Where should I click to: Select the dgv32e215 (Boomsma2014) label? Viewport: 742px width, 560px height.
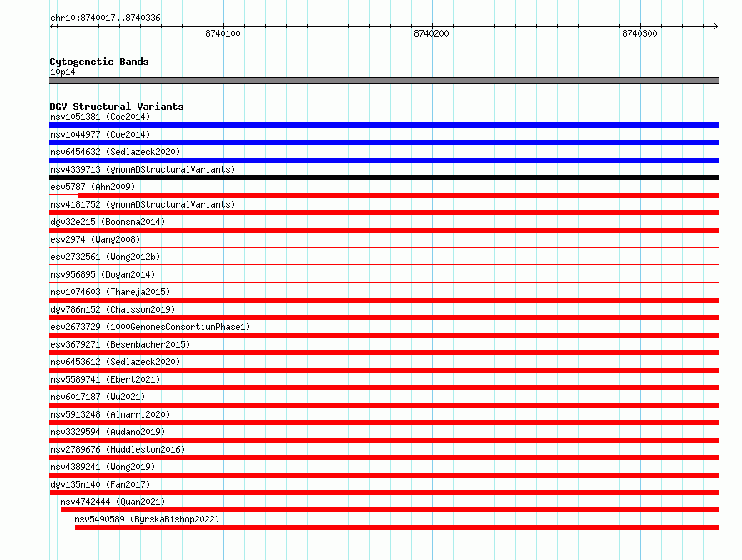click(108, 222)
